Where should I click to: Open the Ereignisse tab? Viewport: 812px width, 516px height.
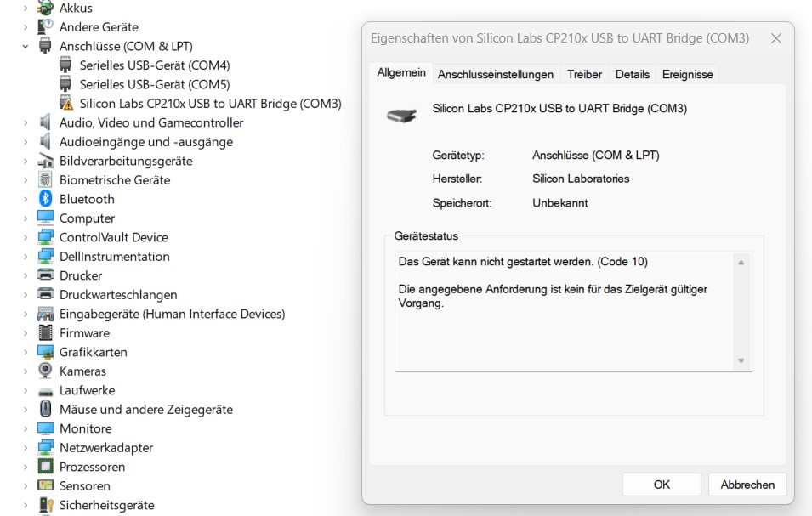687,75
